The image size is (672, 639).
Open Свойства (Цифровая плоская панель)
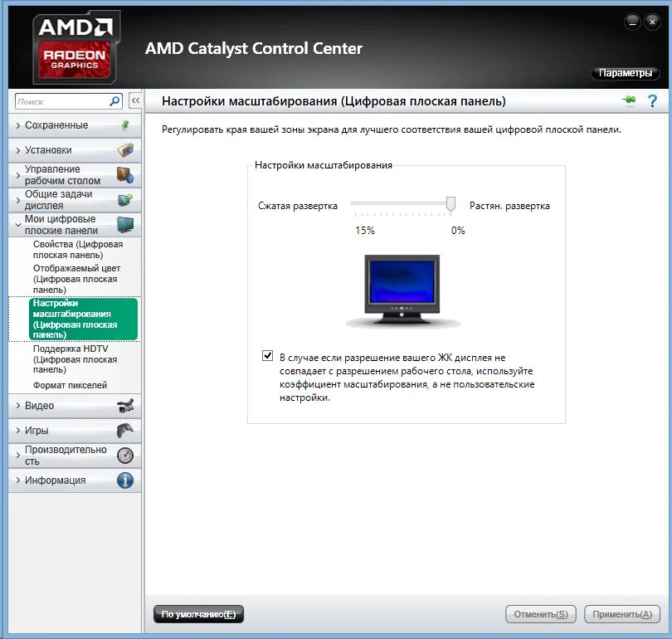point(78,250)
